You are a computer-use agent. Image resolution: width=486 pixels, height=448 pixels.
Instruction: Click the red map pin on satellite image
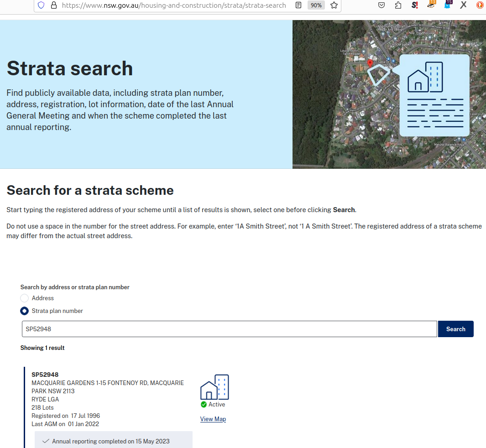370,63
